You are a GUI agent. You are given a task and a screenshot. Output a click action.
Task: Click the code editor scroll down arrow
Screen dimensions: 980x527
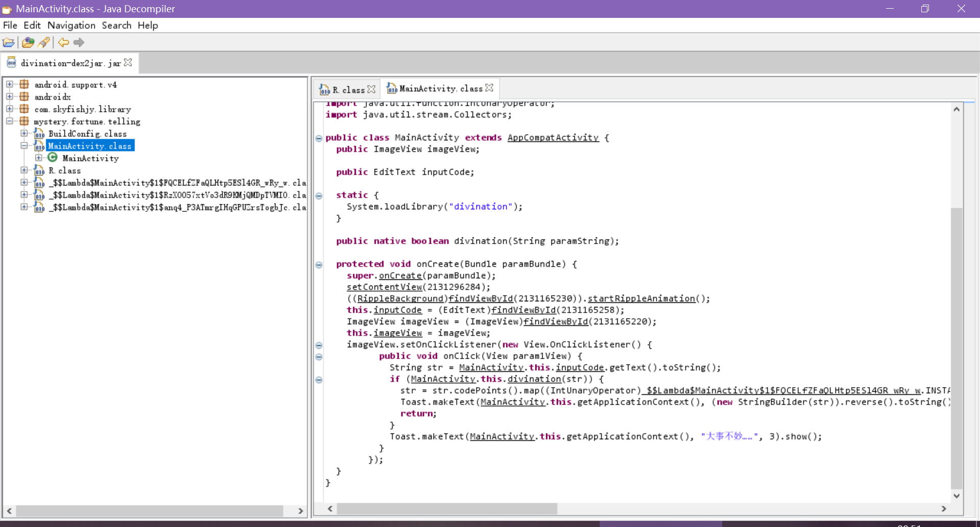coord(957,495)
